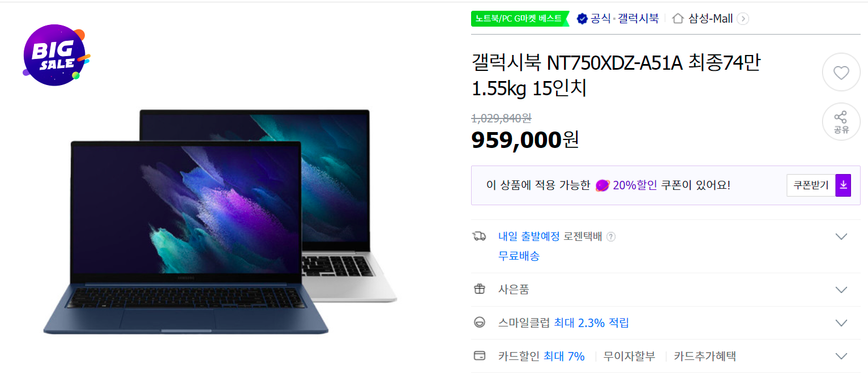868x373 pixels.
Task: Download coupon using purple arrow icon
Action: click(843, 185)
